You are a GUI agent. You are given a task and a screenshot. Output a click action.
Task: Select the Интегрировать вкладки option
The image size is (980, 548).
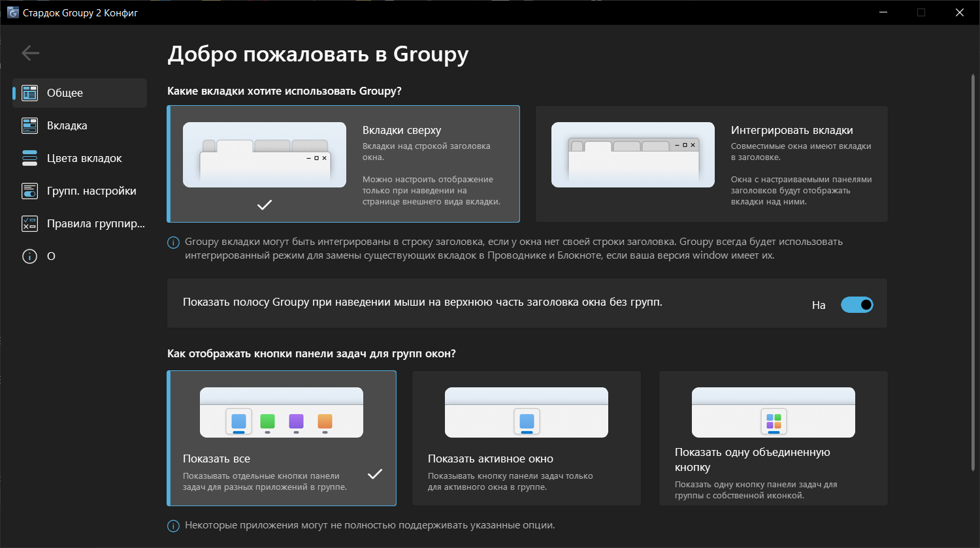[x=711, y=164]
